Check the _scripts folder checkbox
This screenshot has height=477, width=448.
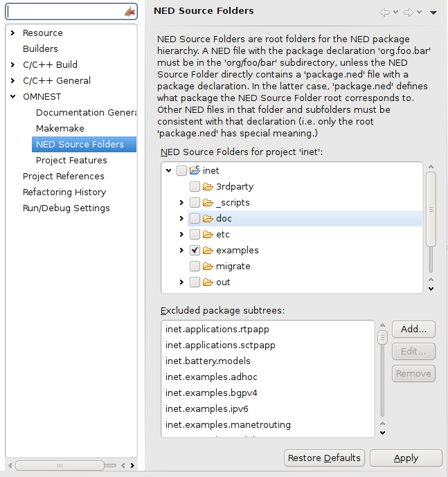point(195,202)
